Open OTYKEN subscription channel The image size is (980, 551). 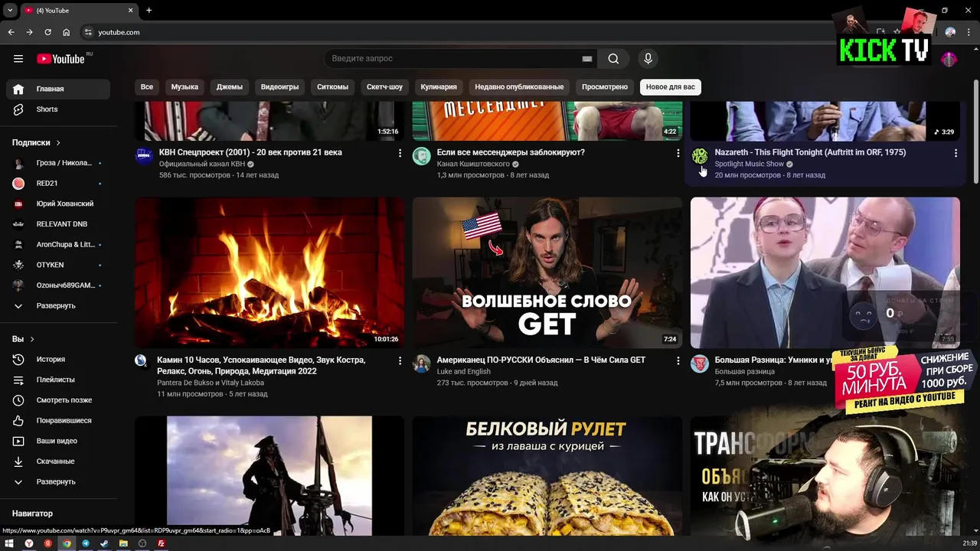click(x=58, y=265)
